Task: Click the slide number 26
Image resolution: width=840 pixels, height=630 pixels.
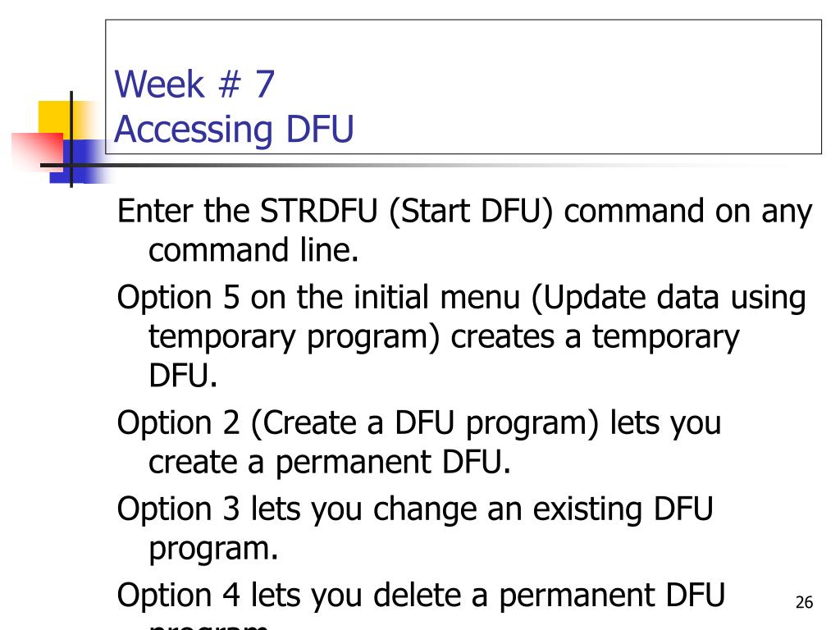Action: tap(804, 602)
